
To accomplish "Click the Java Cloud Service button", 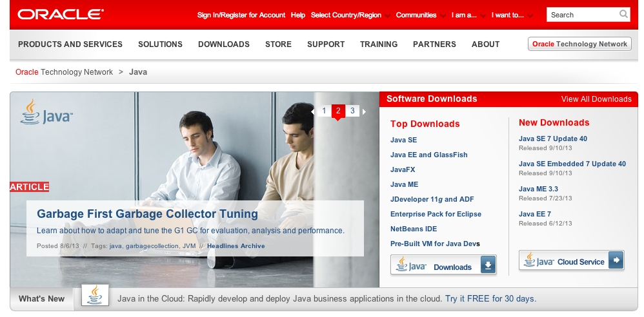I will 571,260.
